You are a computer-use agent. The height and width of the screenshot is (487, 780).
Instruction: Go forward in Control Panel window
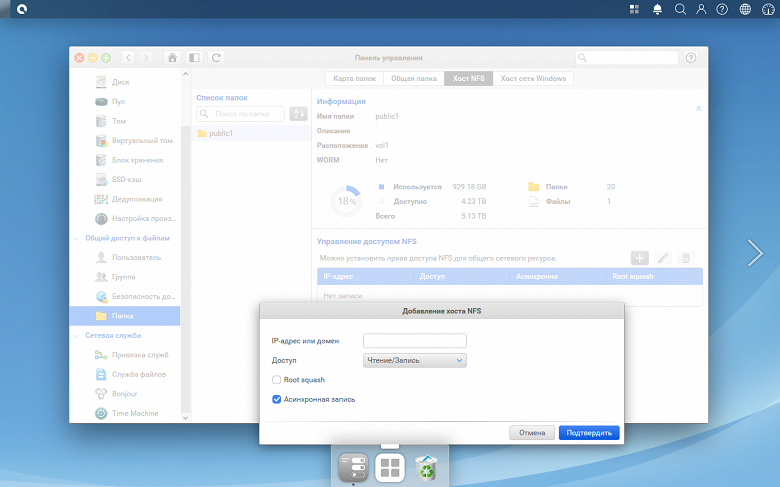[146, 58]
